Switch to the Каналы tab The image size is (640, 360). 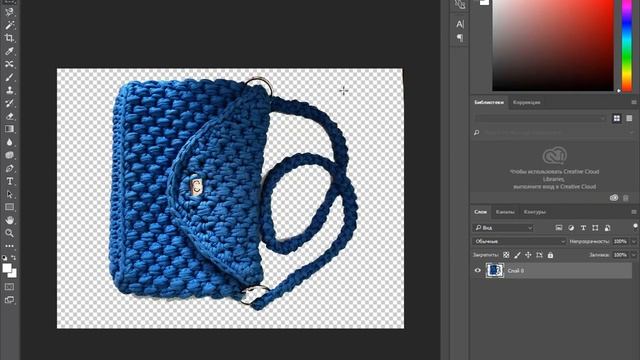[505, 212]
